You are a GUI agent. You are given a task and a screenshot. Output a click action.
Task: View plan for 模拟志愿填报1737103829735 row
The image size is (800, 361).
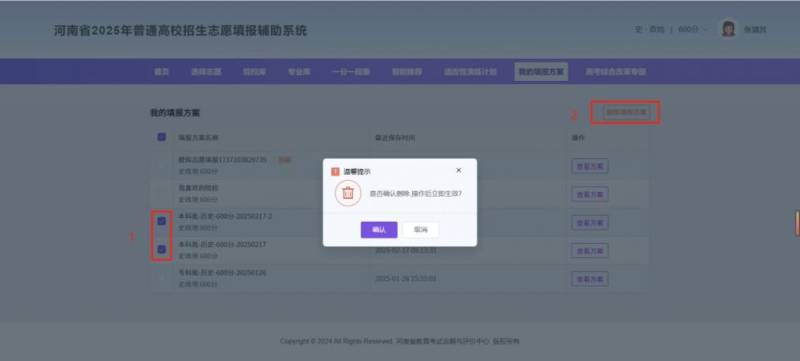pyautogui.click(x=590, y=166)
